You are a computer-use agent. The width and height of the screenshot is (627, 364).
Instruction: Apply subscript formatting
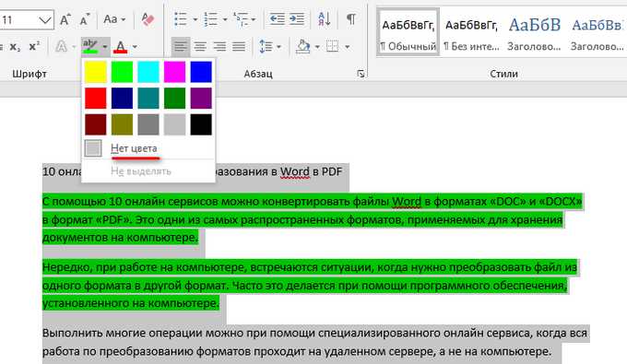15,47
